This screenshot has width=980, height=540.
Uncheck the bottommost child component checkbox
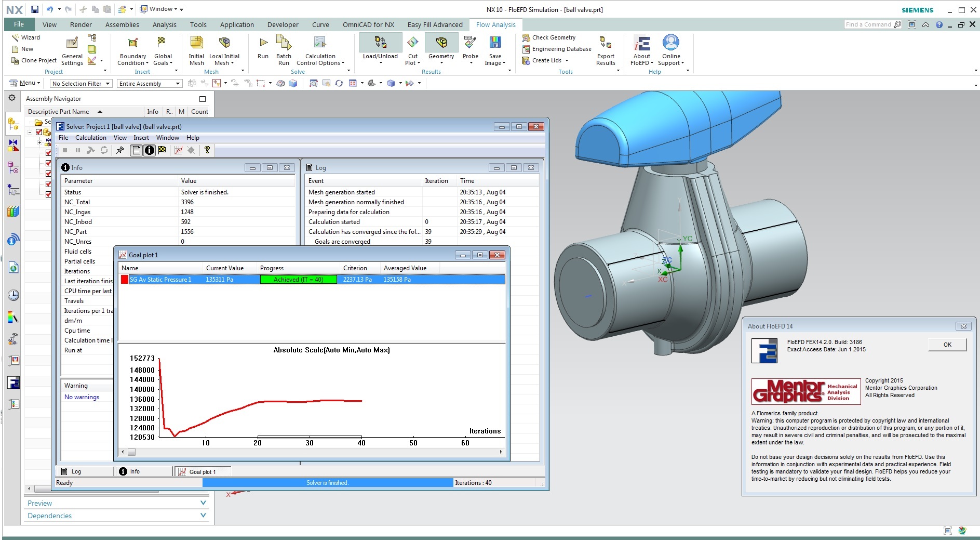(x=48, y=194)
